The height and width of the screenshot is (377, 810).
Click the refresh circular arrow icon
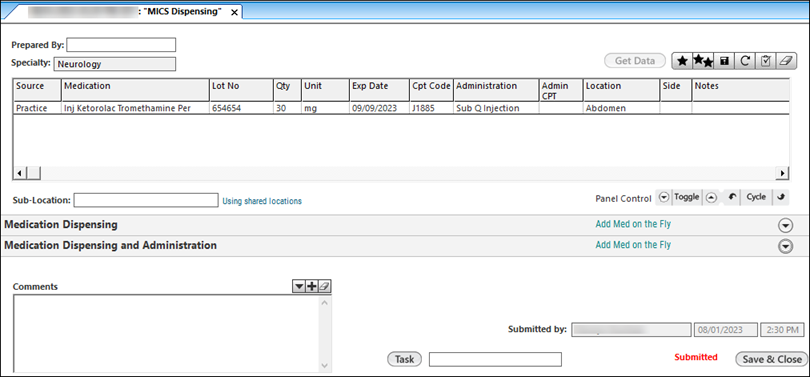pos(744,61)
